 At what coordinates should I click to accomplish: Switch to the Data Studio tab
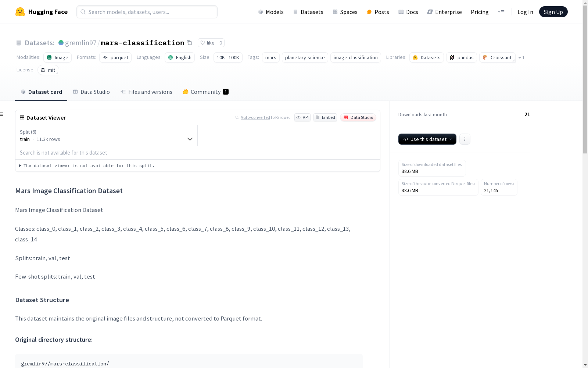91,92
